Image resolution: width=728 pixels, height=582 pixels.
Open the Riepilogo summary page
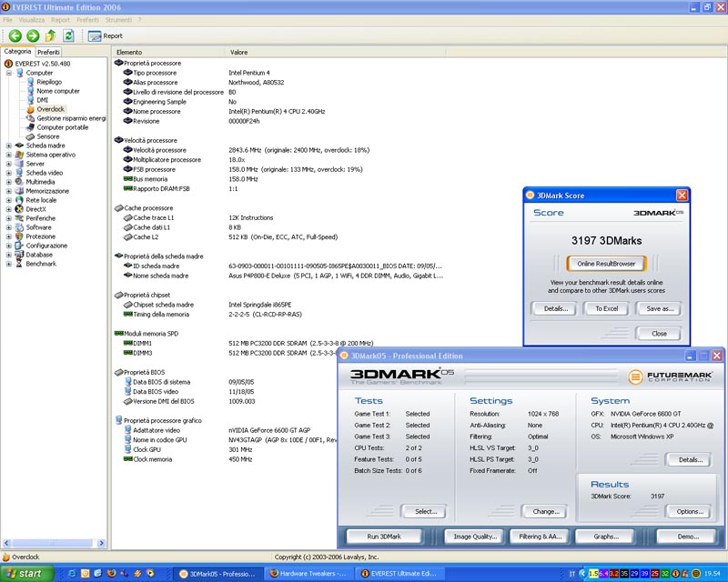pyautogui.click(x=49, y=82)
